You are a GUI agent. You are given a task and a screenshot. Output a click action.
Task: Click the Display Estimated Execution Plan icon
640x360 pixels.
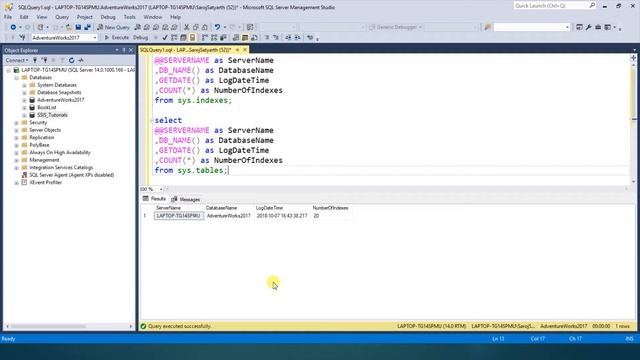(174, 38)
